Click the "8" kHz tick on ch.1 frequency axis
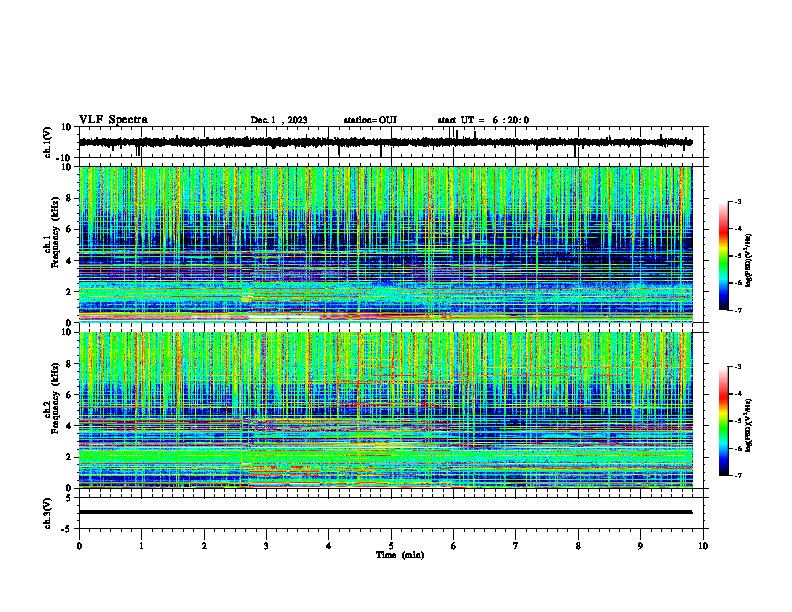Image resolution: width=792 pixels, height=612 pixels. click(69, 198)
